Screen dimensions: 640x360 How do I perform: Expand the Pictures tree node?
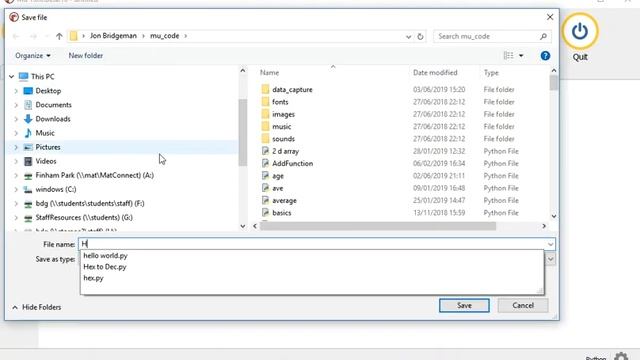click(x=16, y=147)
